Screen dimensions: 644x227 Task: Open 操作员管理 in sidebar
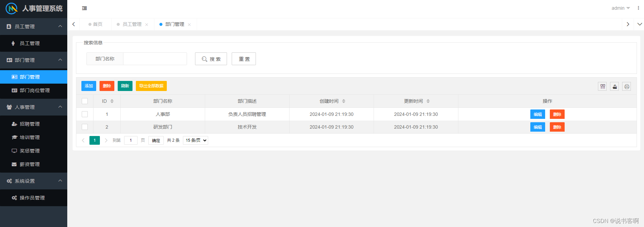34,198
